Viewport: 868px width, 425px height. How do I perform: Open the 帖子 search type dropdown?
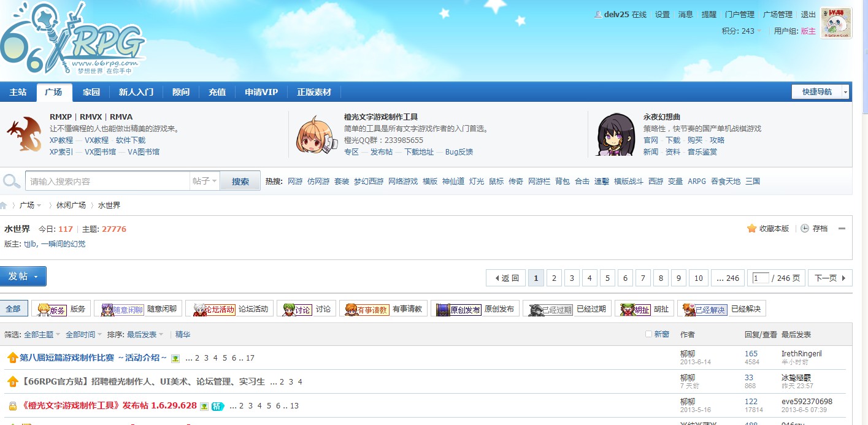pos(204,181)
